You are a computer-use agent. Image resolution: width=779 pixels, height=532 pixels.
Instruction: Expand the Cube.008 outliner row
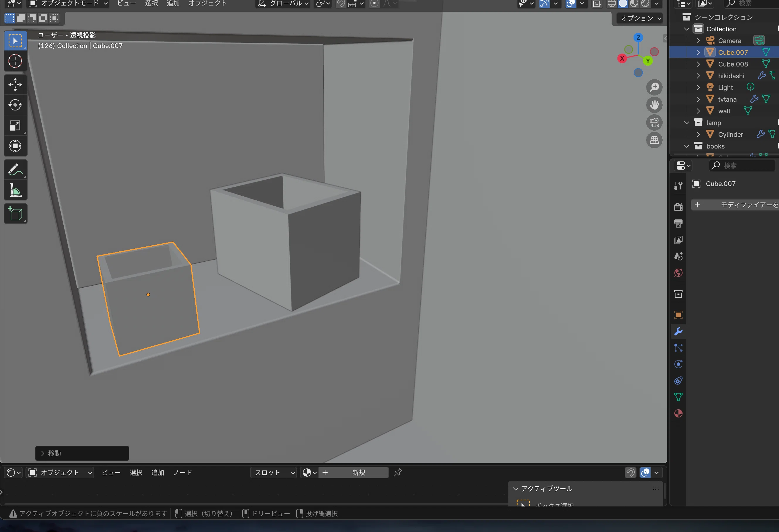[x=698, y=64]
